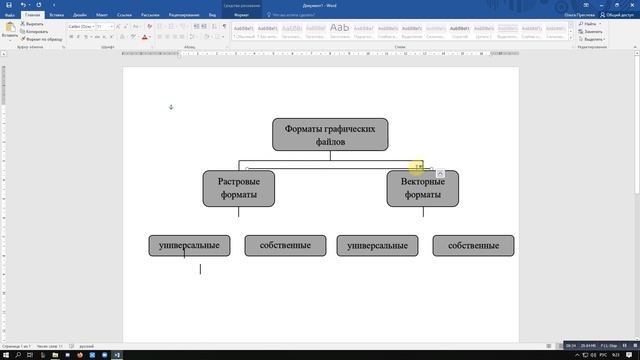This screenshot has height=360, width=640.
Task: Open ribbon display options icon
Action: point(586,5)
